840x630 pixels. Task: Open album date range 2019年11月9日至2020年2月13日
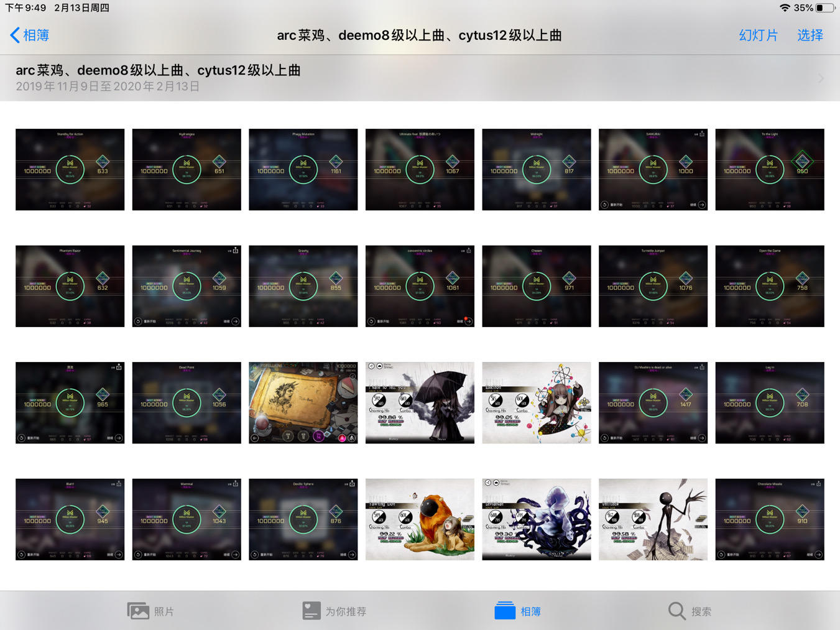[x=108, y=86]
